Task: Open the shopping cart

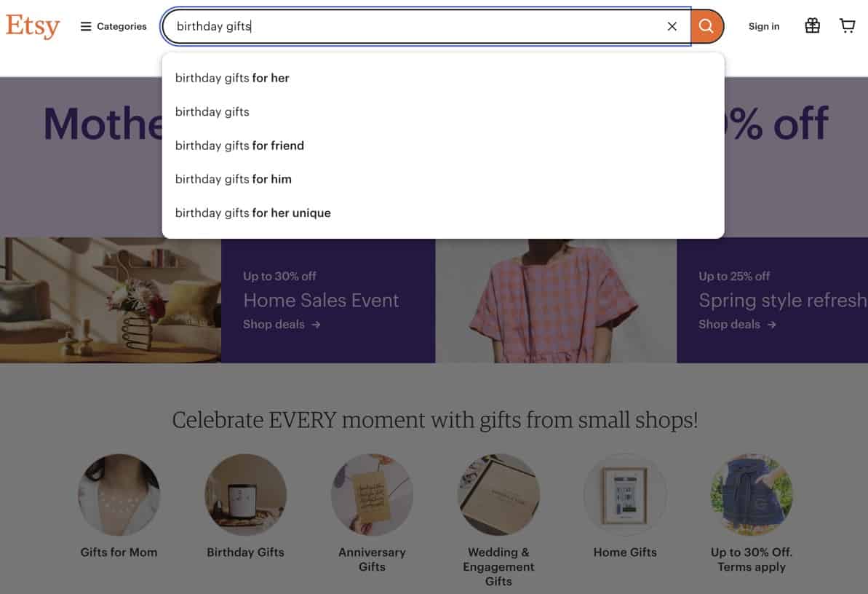Action: 846,25
